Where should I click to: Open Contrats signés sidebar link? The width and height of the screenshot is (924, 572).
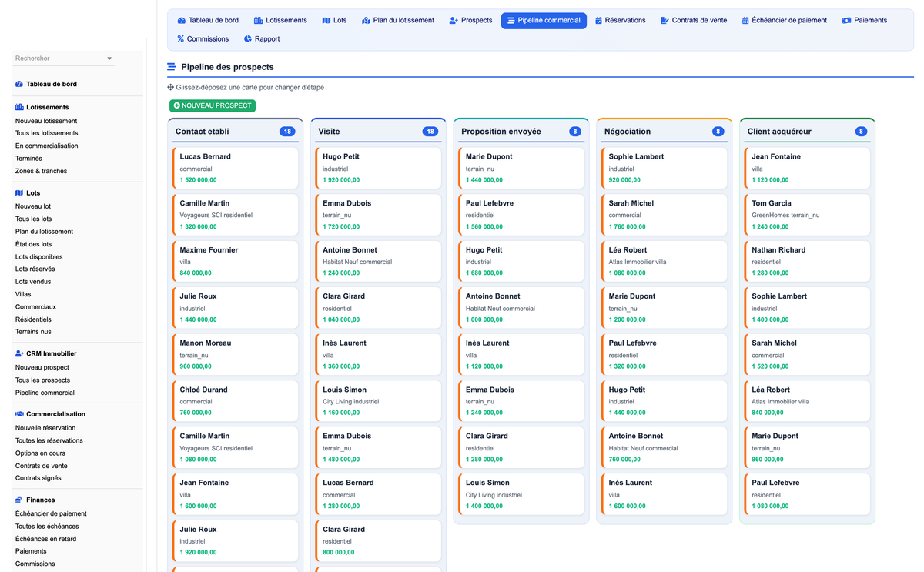coord(38,478)
